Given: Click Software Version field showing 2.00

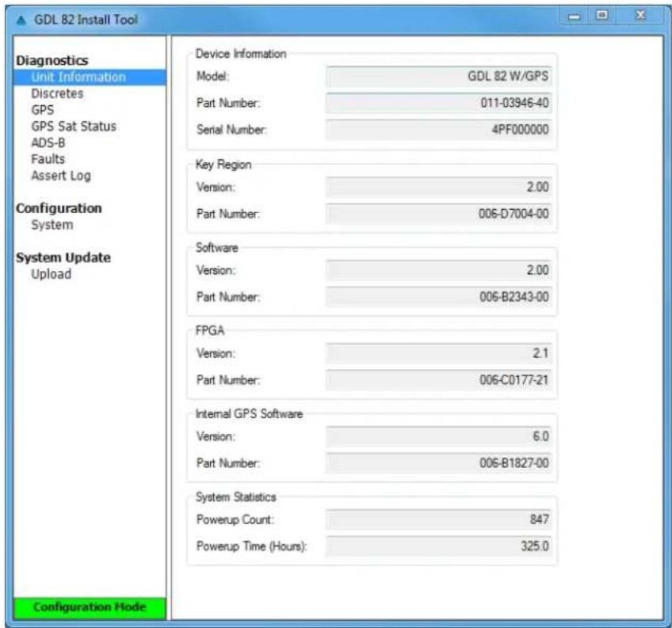Looking at the screenshot, I should (x=439, y=270).
